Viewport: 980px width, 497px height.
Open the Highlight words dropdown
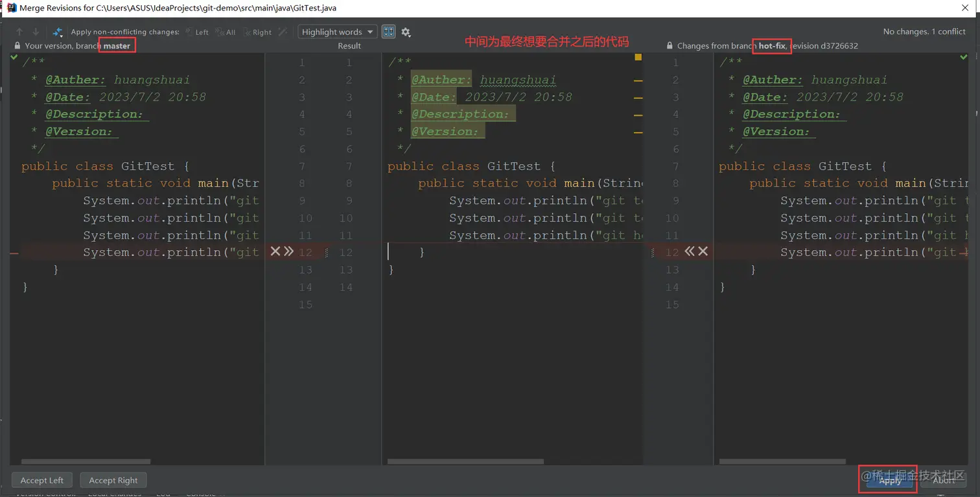337,32
